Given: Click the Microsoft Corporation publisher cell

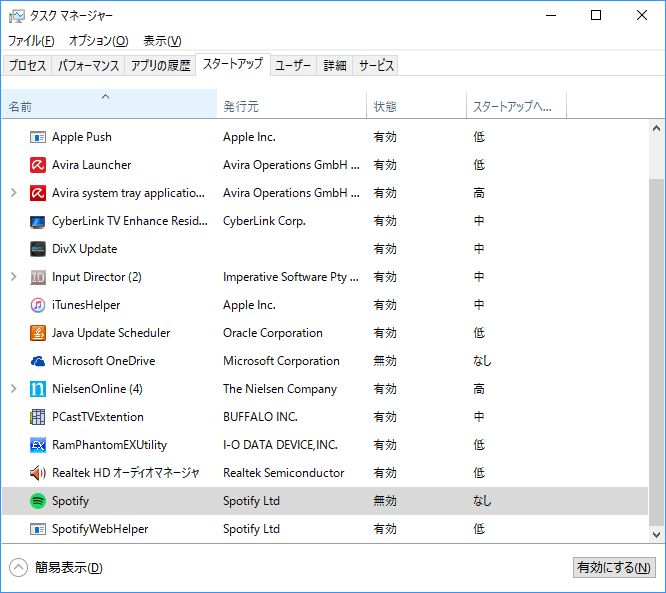Looking at the screenshot, I should (x=281, y=361).
